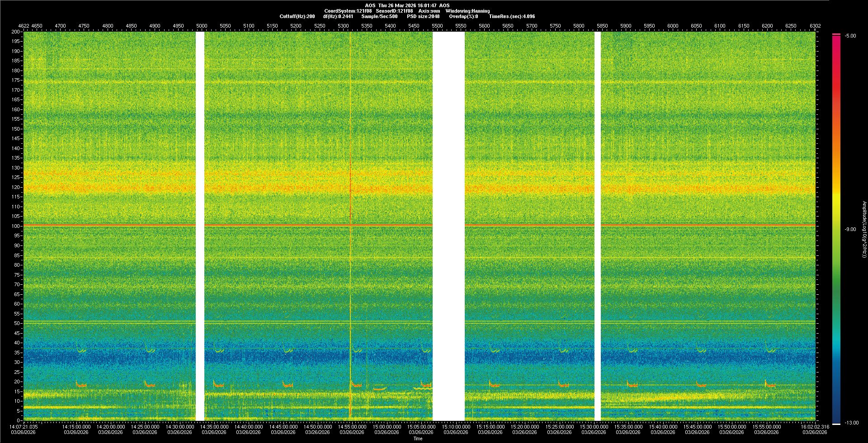
Task: Click the 16:02:02.316 end time label
Action: point(815,426)
